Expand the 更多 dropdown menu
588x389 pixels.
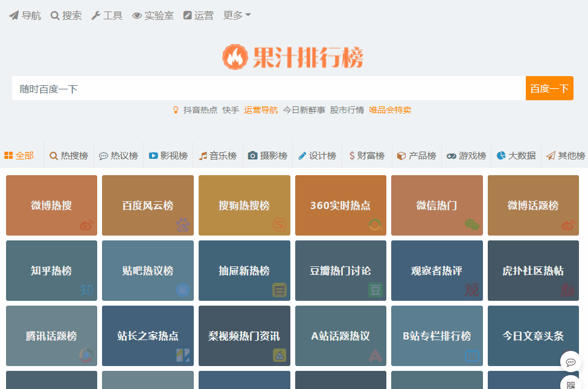coord(237,15)
